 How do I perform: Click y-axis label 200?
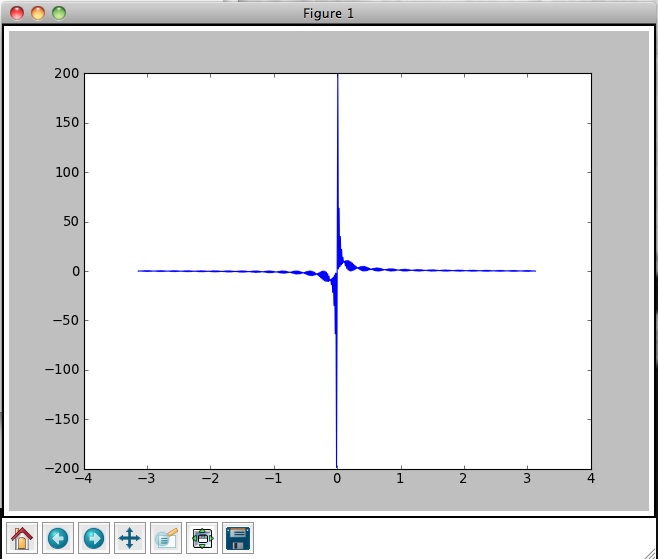67,73
